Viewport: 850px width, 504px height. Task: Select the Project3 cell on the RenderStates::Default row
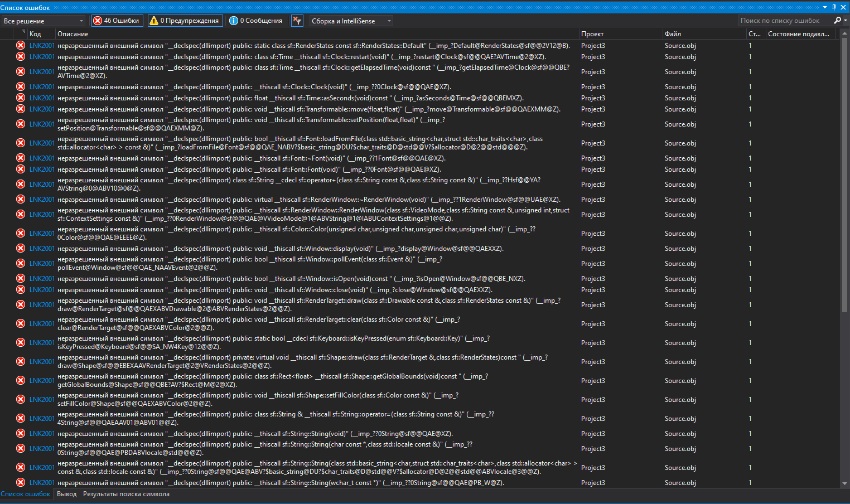point(593,46)
